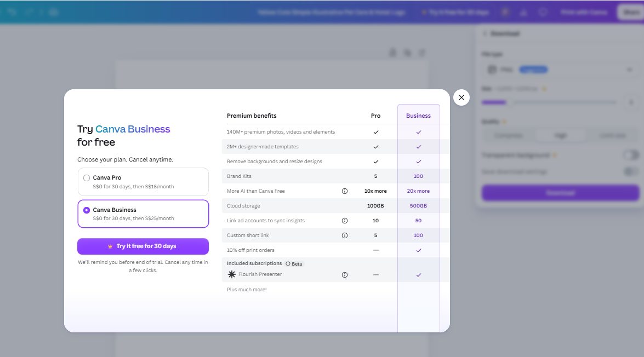The width and height of the screenshot is (644, 357).
Task: Click "Remove backgrounds and resize designs" text
Action: click(275, 162)
